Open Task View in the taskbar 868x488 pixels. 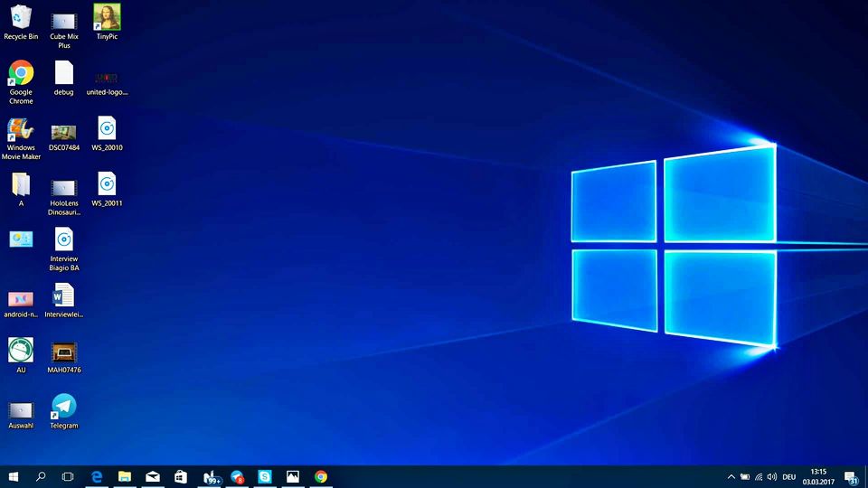[68, 476]
